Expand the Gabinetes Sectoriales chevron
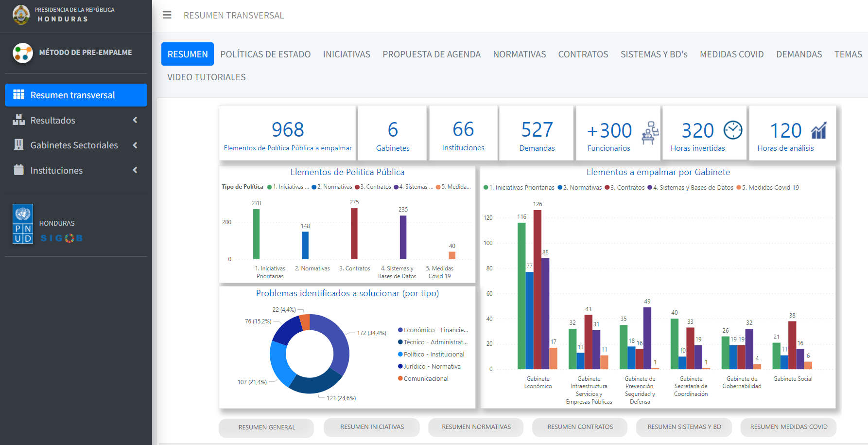 pos(135,145)
